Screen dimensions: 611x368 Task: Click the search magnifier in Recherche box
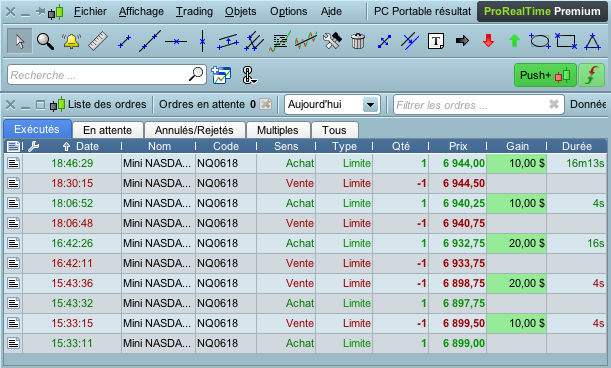click(x=196, y=74)
